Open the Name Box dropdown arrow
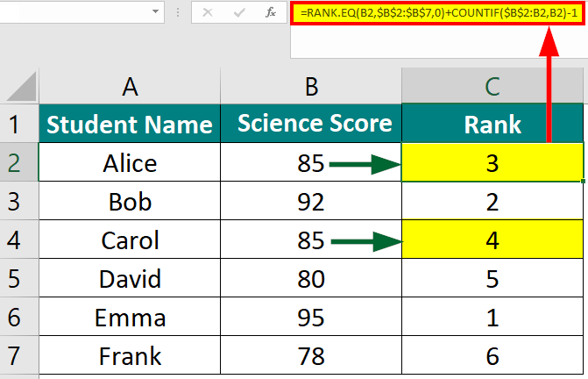 pos(155,11)
